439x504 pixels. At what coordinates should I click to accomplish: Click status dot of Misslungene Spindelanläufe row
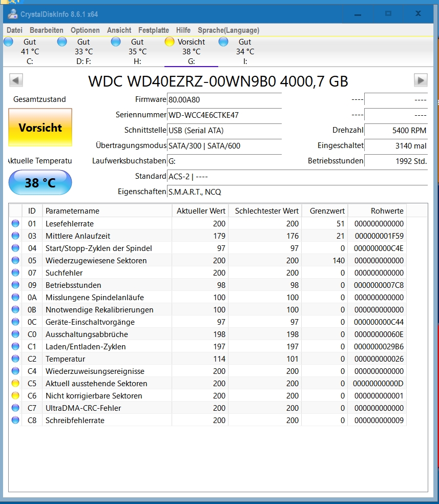pos(15,297)
